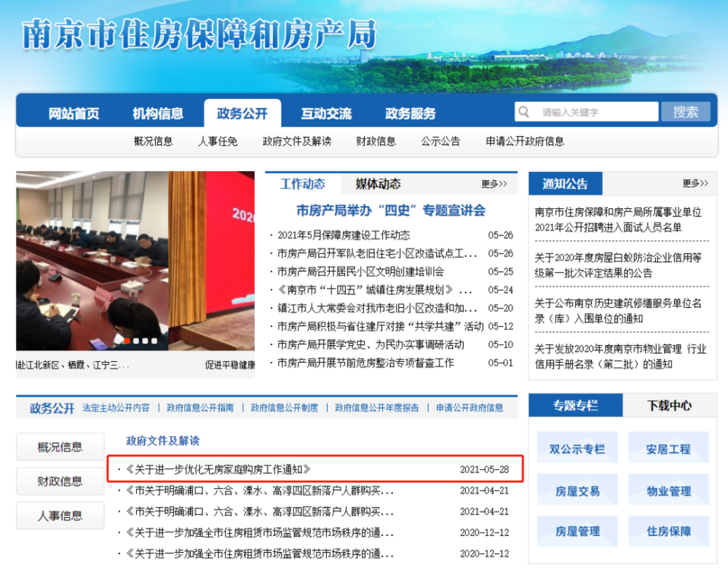Open 政府信息公开指南 link
This screenshot has width=728, height=571.
pyautogui.click(x=200, y=408)
